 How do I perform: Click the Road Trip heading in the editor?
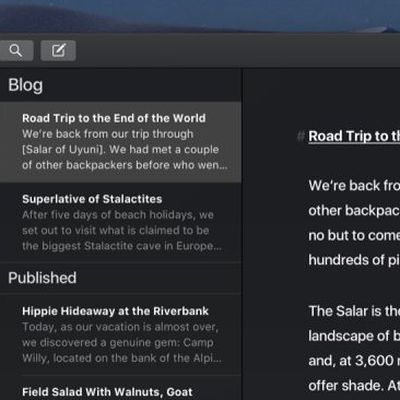click(x=354, y=136)
